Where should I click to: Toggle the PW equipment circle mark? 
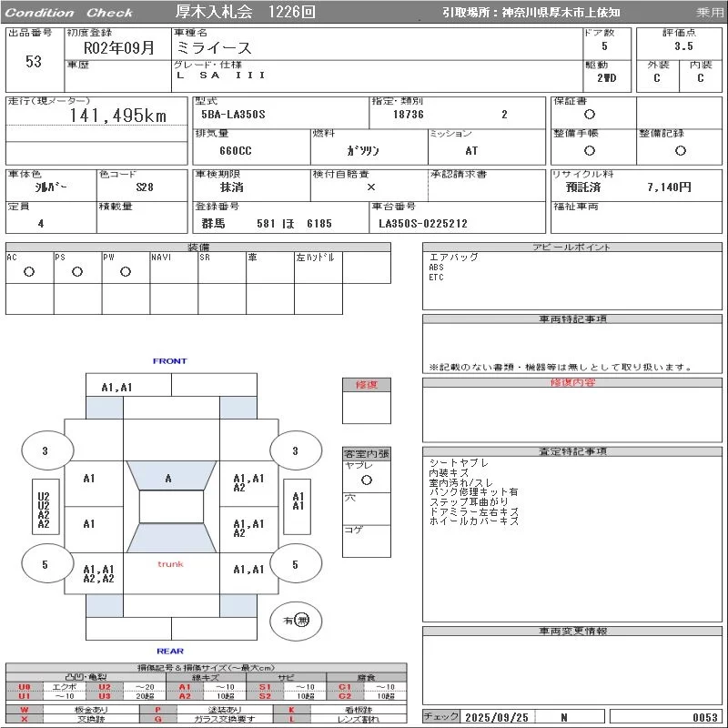[126, 271]
